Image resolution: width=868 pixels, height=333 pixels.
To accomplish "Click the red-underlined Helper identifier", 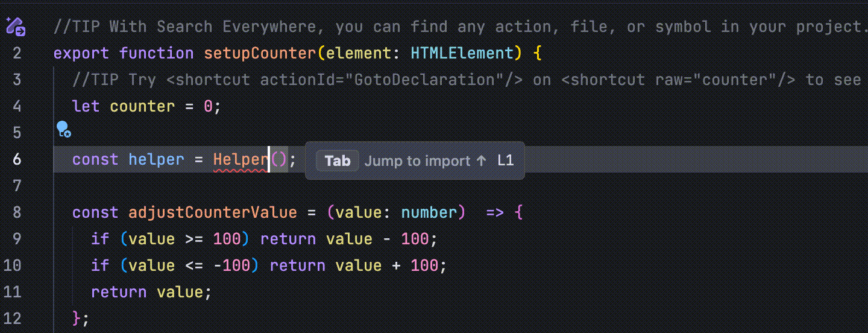I will tap(241, 160).
